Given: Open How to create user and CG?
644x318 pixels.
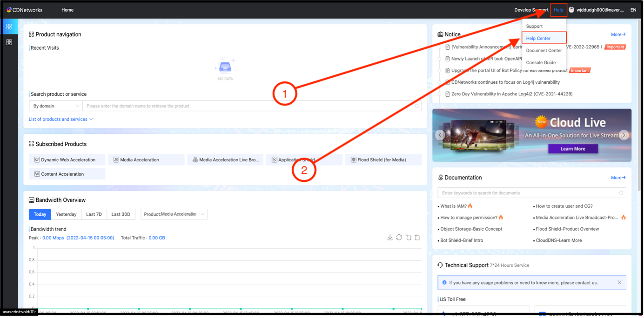Looking at the screenshot, I should 564,206.
